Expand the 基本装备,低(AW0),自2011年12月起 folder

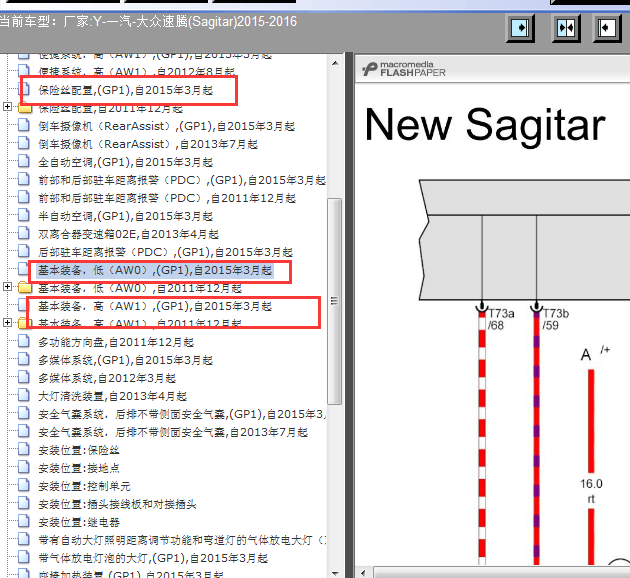coord(7,286)
